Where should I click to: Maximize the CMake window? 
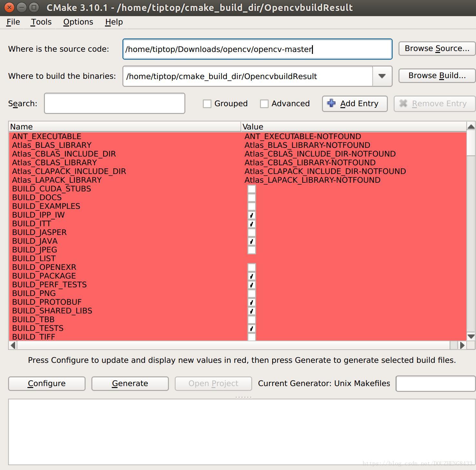(33, 7)
